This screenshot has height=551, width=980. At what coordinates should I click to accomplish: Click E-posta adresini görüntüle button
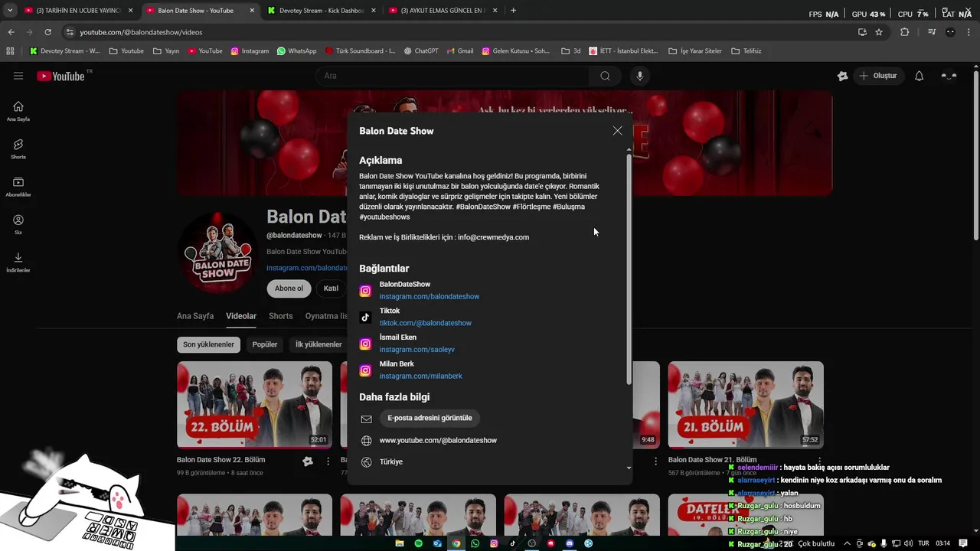(x=430, y=418)
